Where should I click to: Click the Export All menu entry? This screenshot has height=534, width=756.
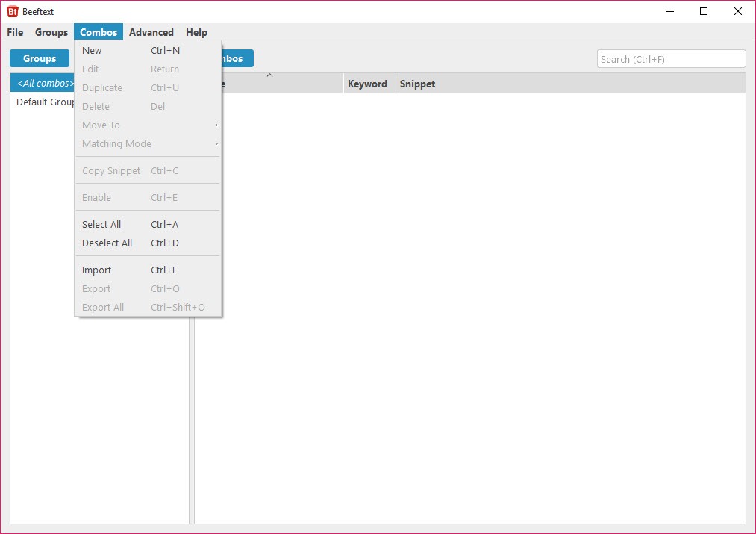pos(148,308)
